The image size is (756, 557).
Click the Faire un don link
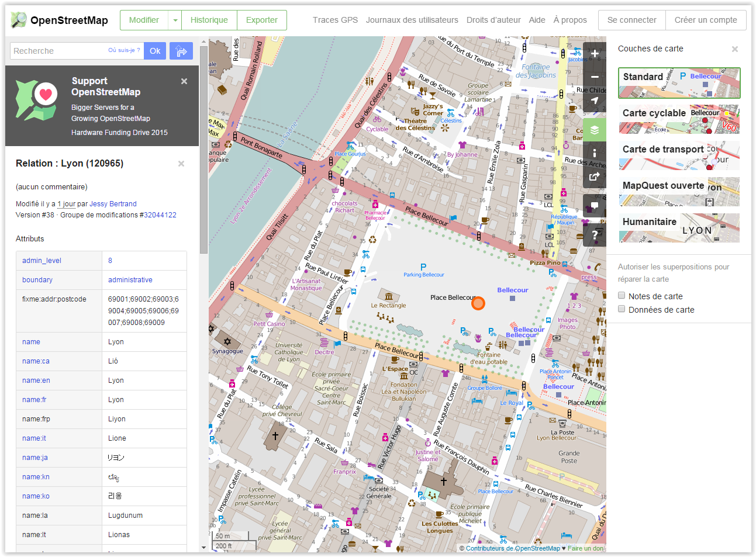[585, 548]
